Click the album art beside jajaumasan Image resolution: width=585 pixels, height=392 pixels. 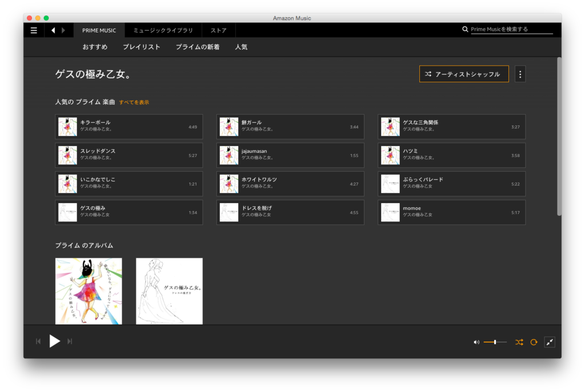pos(229,155)
